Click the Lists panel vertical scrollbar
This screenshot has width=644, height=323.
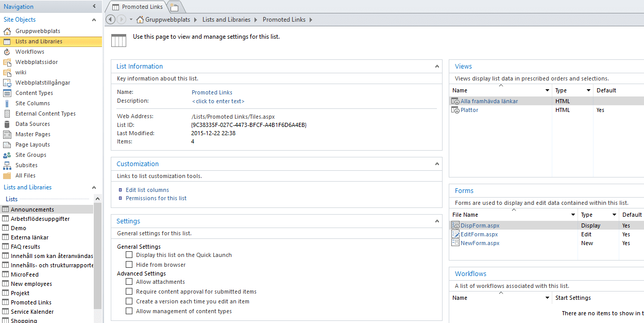point(97,258)
